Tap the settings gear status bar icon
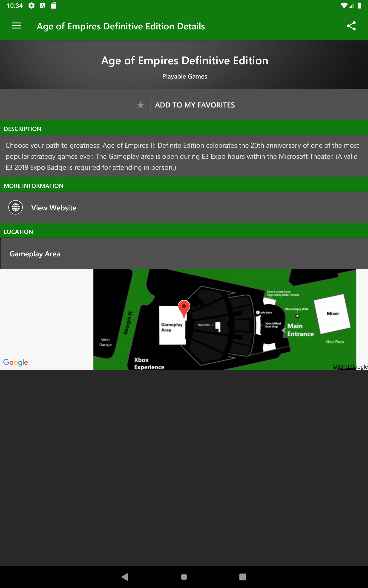 [32, 6]
